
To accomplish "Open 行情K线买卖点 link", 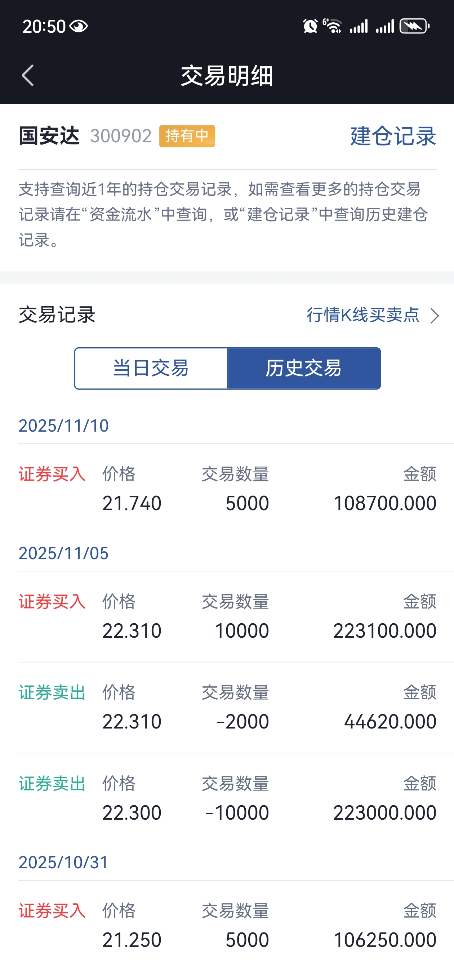I will (363, 315).
